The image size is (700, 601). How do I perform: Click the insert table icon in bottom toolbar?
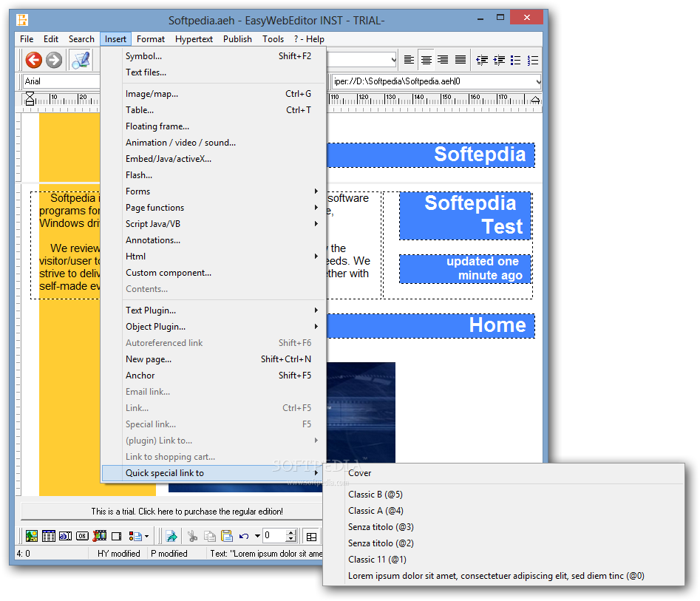pos(48,535)
